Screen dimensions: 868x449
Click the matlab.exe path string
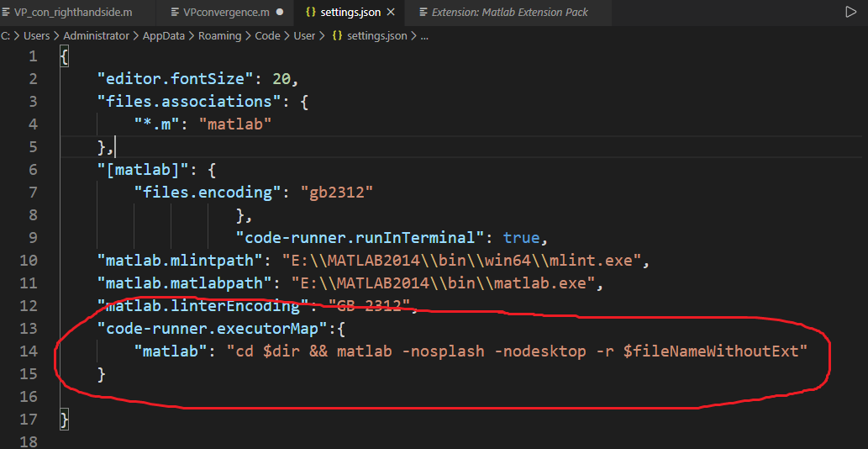pos(443,283)
